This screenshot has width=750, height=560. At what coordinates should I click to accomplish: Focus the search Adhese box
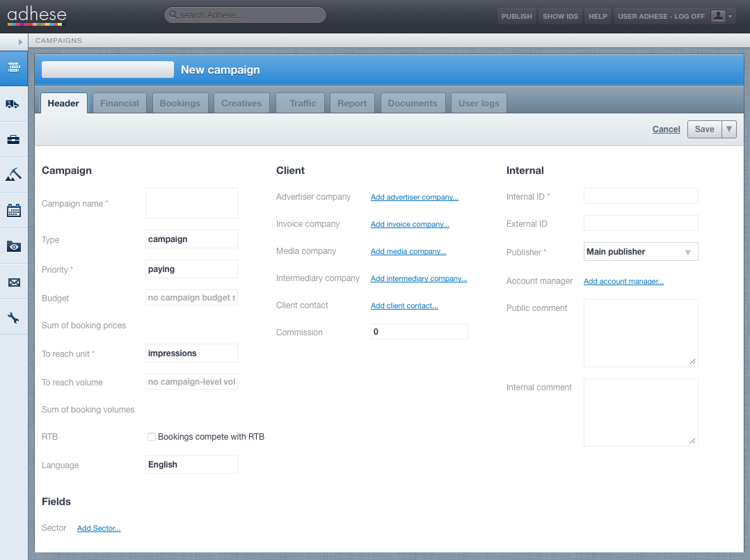click(246, 15)
